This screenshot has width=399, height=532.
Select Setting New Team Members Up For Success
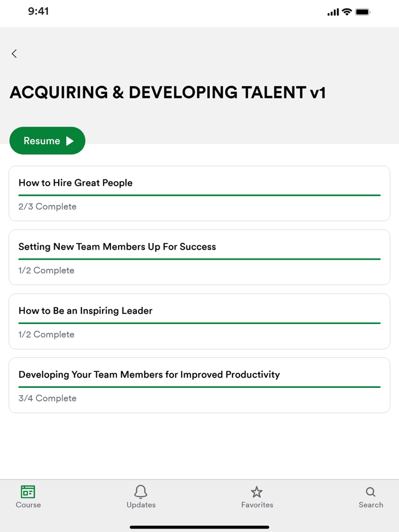coord(199,257)
